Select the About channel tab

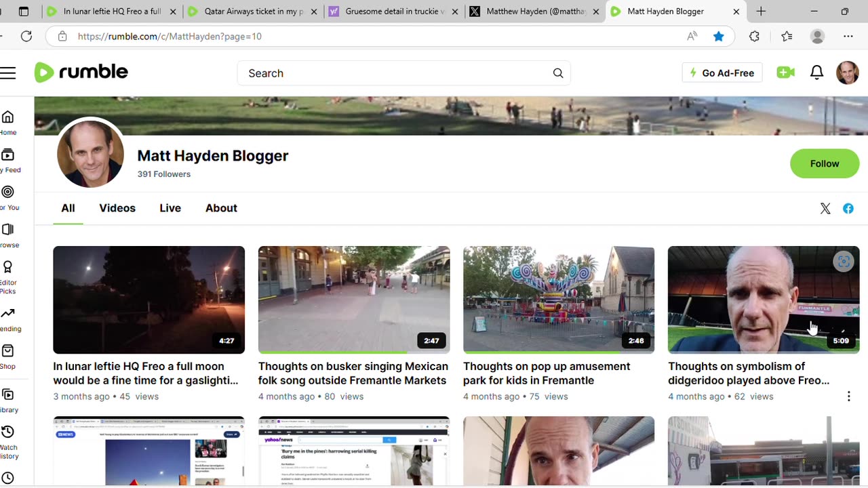point(221,209)
